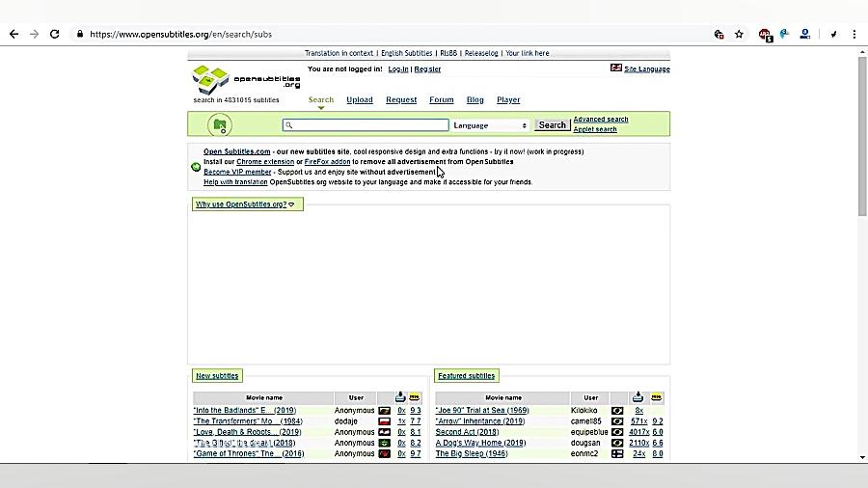Screen dimensions: 868x488
Task: Click inside the subtitle search text field
Action: point(366,125)
